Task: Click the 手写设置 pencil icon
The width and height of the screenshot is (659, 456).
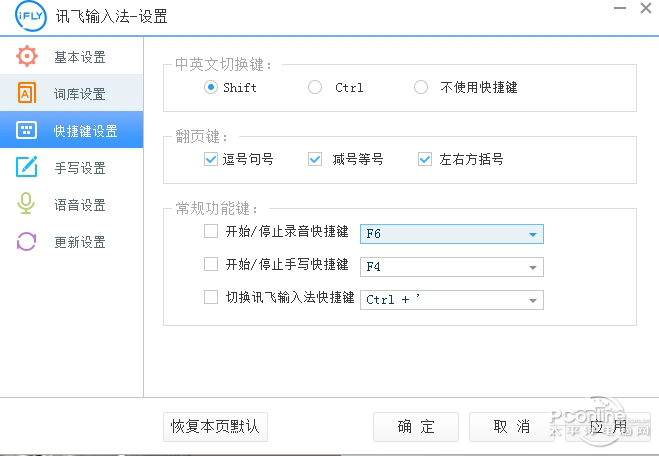Action: tap(27, 168)
